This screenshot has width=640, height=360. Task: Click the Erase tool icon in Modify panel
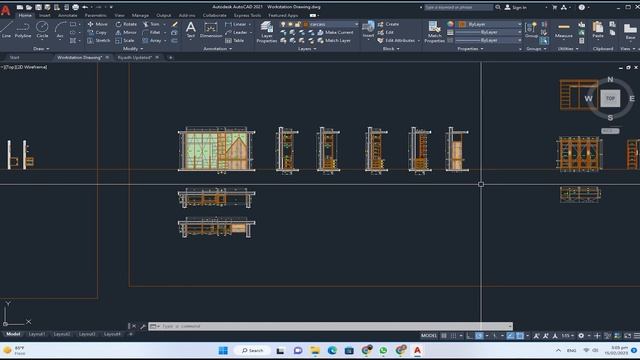(x=175, y=24)
